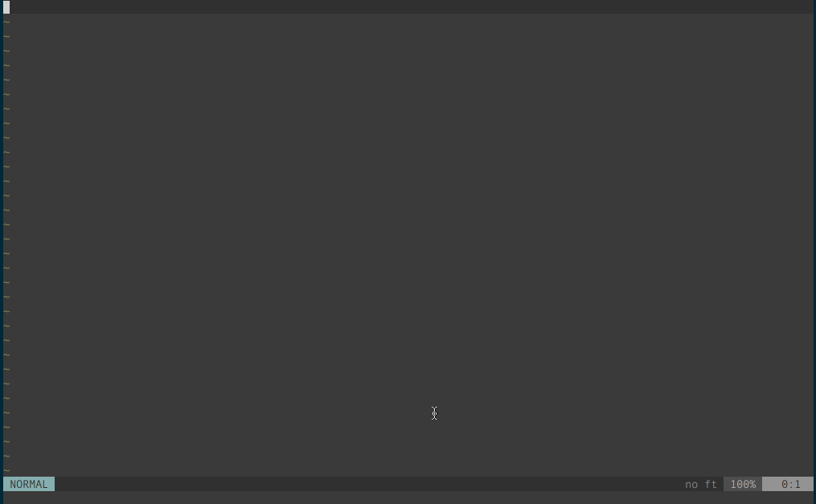Screen dimensions: 816x504
Task: Click the third tilde up from the statusline
Action: coord(6,441)
